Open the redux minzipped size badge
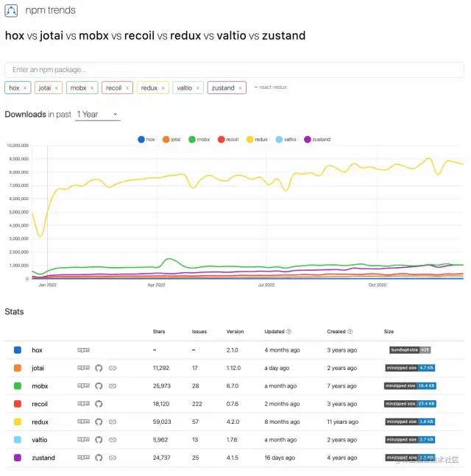Image resolution: width=471 pixels, height=476 pixels. [x=410, y=422]
